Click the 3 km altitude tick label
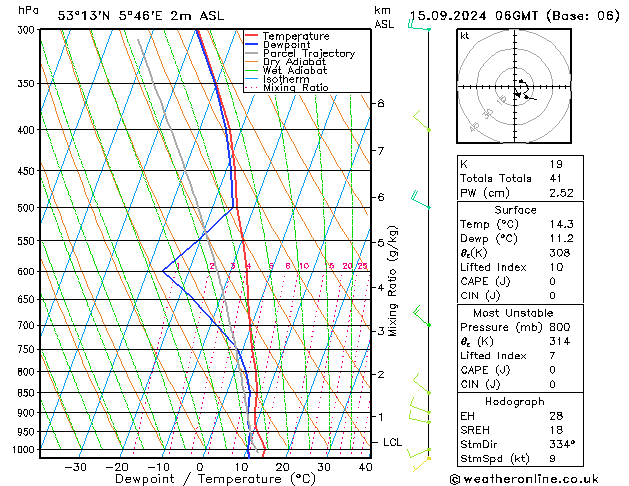 tap(381, 331)
